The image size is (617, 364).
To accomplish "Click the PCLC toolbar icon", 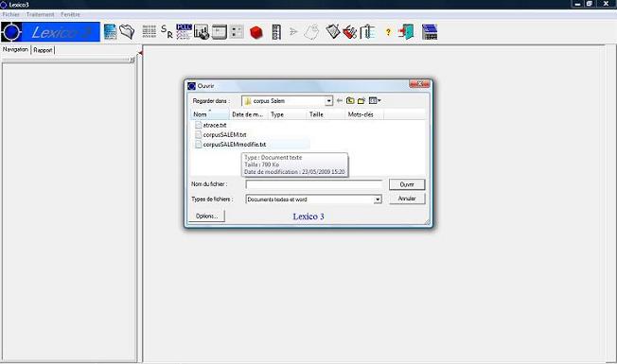I will tap(185, 32).
